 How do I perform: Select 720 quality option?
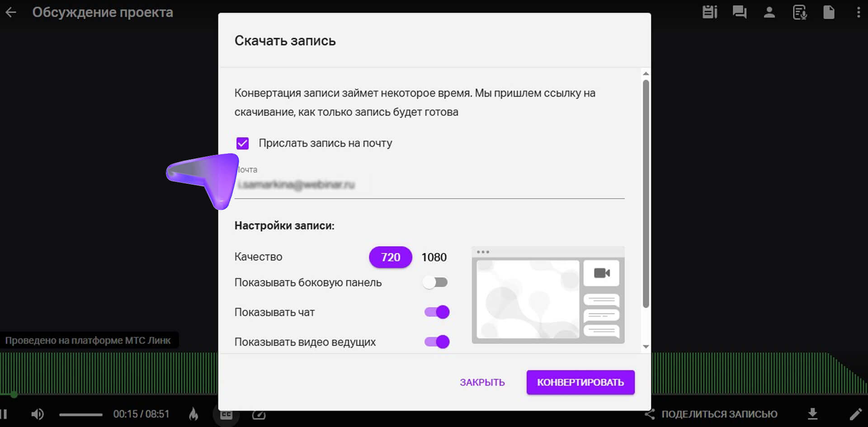[x=390, y=257]
